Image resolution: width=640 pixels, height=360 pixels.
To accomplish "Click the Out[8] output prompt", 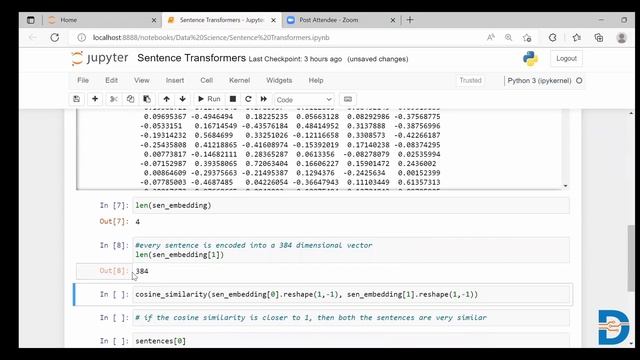I will (x=114, y=271).
